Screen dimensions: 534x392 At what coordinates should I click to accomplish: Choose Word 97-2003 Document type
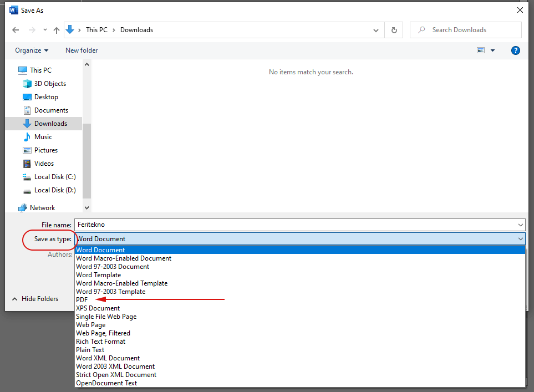300,267
